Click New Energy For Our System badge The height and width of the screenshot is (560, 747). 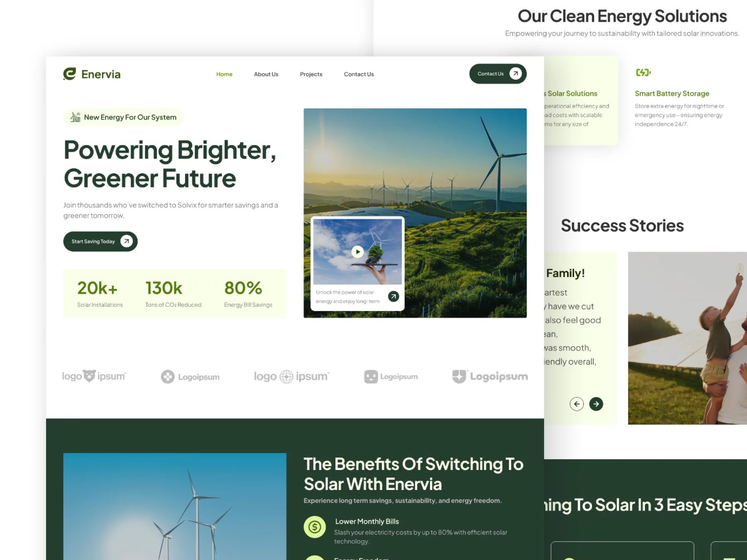point(123,117)
